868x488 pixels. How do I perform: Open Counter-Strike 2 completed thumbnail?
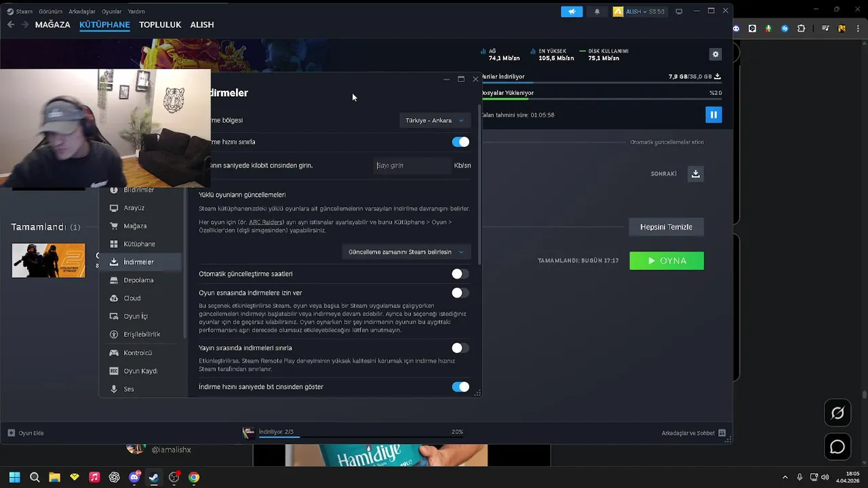click(49, 261)
